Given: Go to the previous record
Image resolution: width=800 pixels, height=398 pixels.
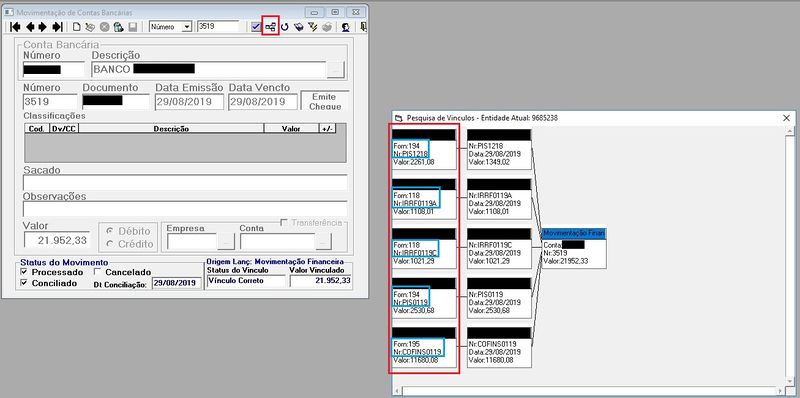Looking at the screenshot, I should (30, 27).
